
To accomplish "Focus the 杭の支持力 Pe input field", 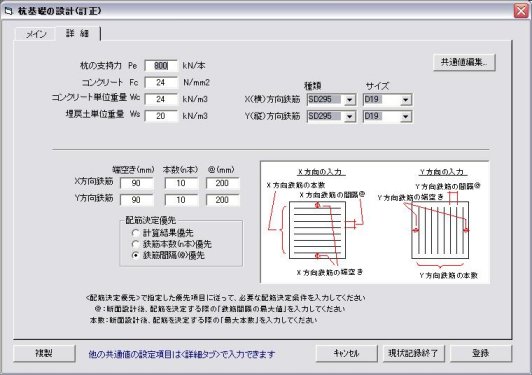I will click(161, 65).
